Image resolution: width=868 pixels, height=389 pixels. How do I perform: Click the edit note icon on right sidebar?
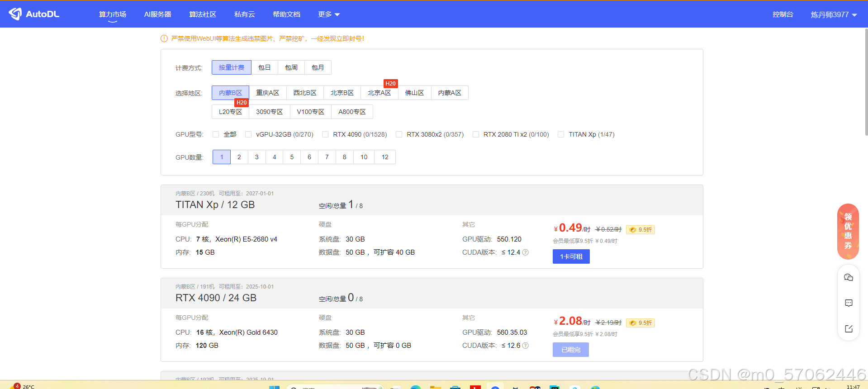coord(849,329)
